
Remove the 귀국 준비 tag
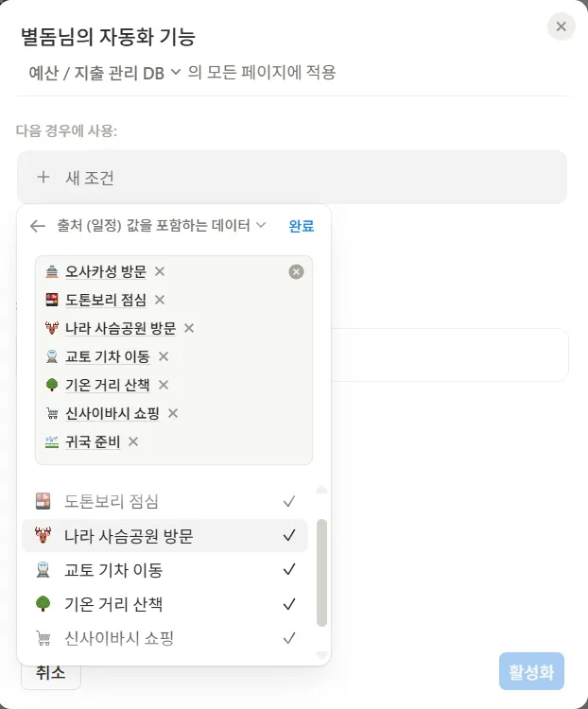point(133,441)
